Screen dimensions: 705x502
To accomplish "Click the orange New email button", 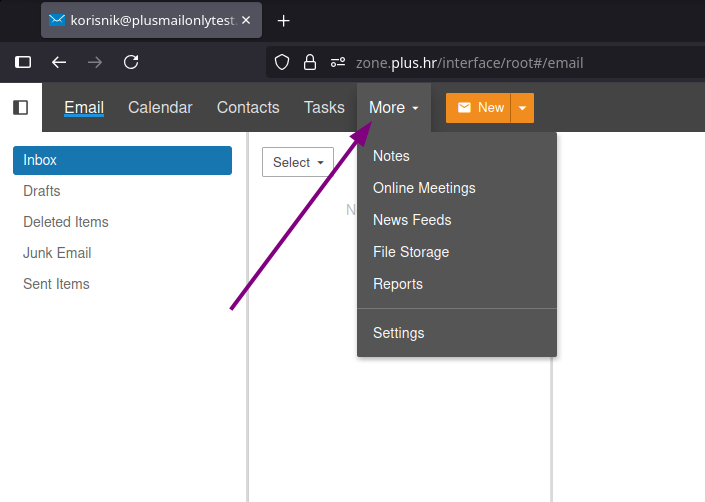I will 478,108.
